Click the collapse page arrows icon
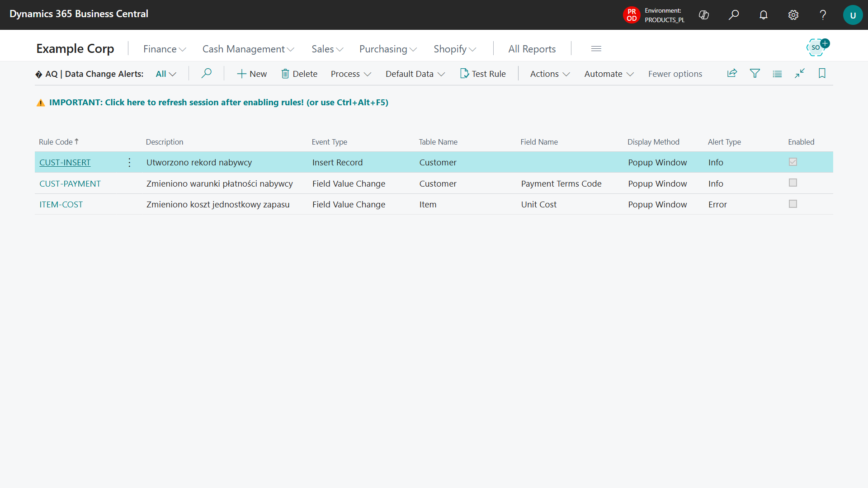Screen dimensions: 868x488 (799, 74)
